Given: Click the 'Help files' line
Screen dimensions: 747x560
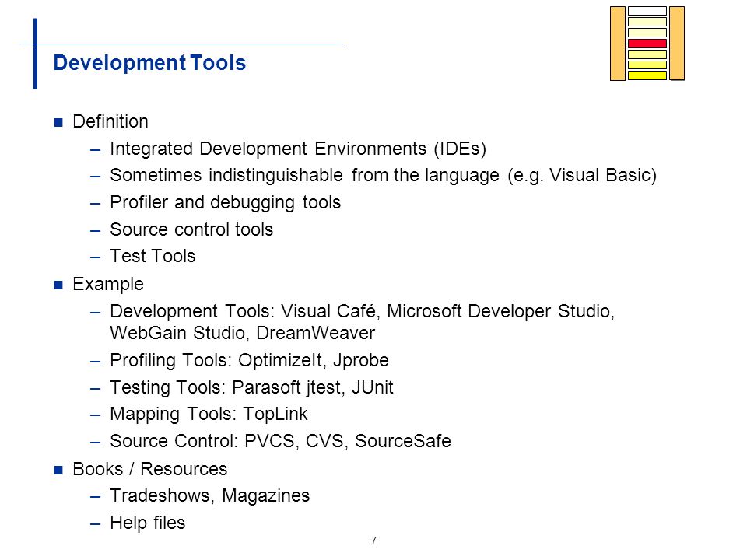Looking at the screenshot, I should click(148, 523).
